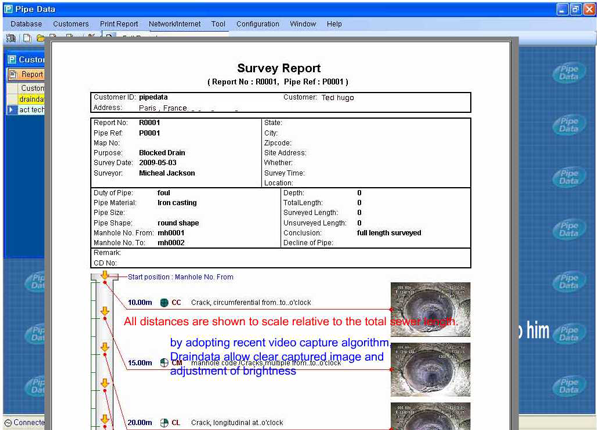Click the survey date 2009-05-03
Screen dimensions: 597x430
pyautogui.click(x=158, y=163)
